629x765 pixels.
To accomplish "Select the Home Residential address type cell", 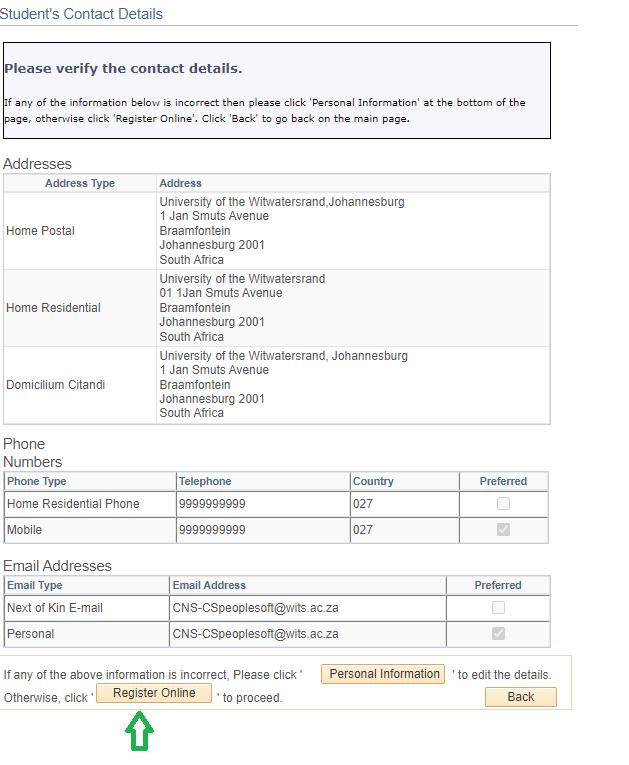I will click(54, 308).
